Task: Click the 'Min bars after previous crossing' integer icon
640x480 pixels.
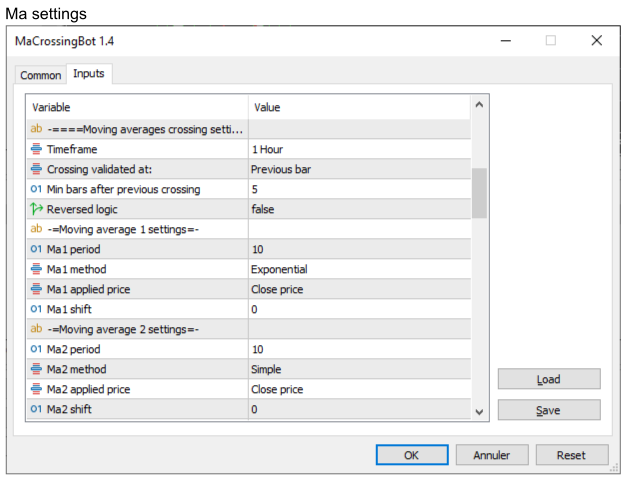Action: (x=36, y=189)
